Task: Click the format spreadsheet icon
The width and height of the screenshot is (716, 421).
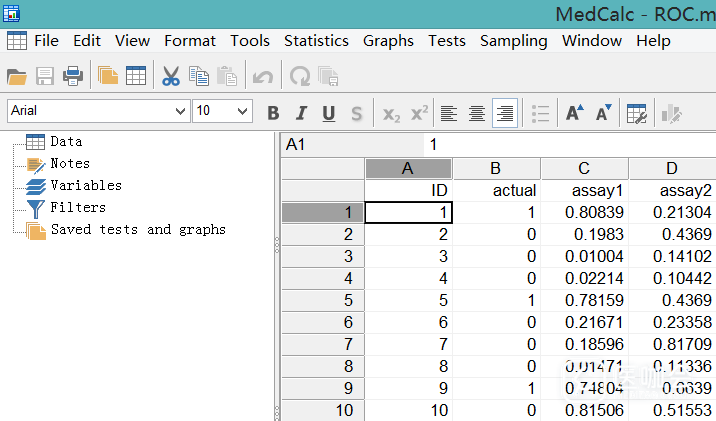Action: click(637, 113)
